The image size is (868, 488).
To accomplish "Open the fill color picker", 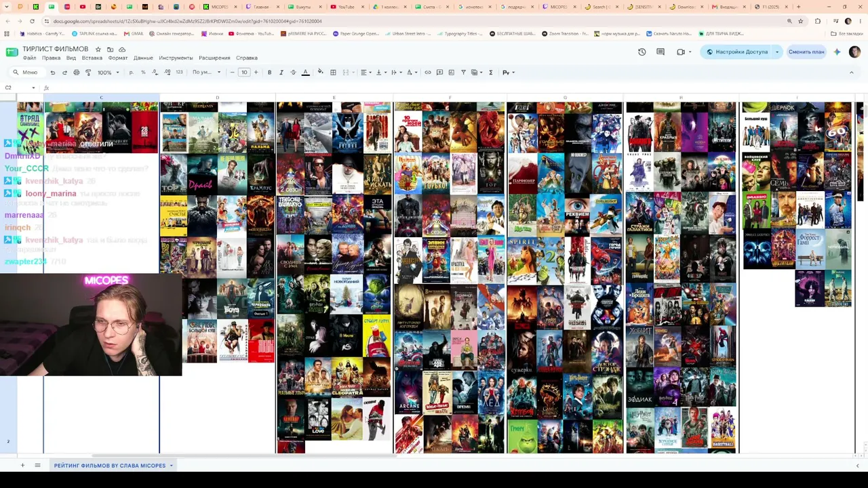I will coord(321,73).
